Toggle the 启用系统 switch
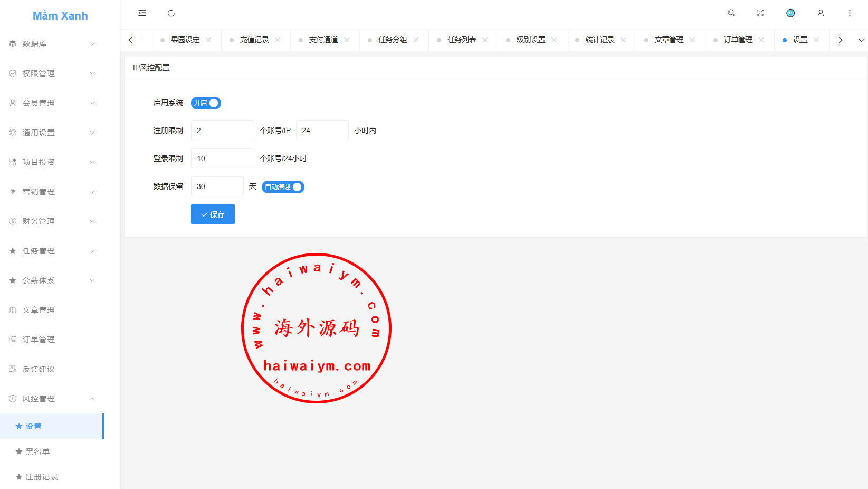Image resolution: width=868 pixels, height=489 pixels. point(206,103)
